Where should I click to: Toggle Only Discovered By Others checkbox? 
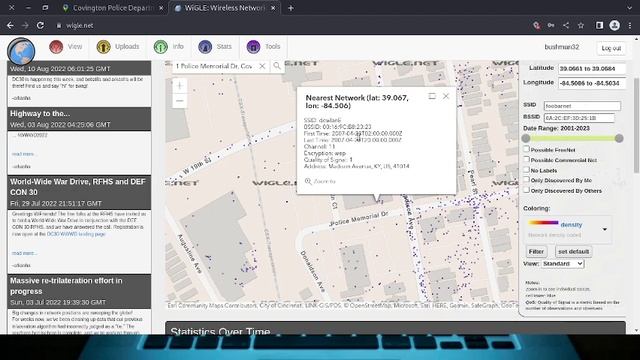(527, 190)
